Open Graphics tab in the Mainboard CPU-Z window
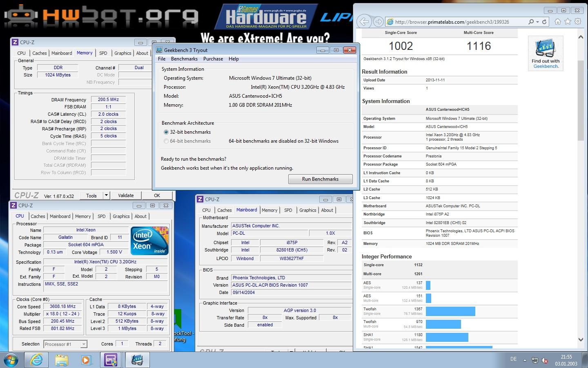Image resolution: width=588 pixels, height=368 pixels. pos(307,210)
